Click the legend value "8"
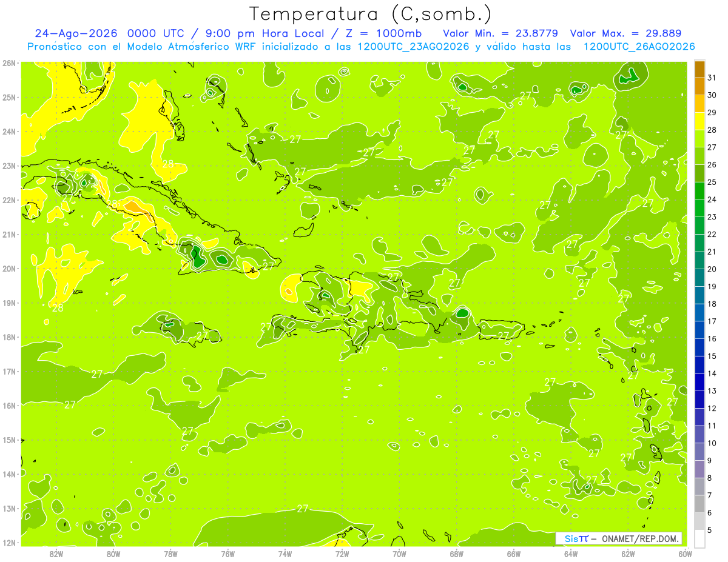The width and height of the screenshot is (728, 562). pos(710,478)
